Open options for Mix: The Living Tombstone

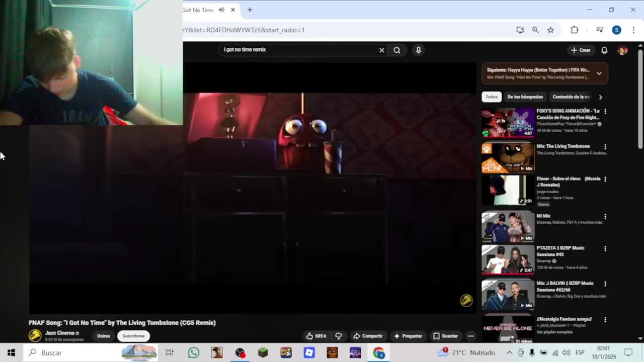pos(605,147)
